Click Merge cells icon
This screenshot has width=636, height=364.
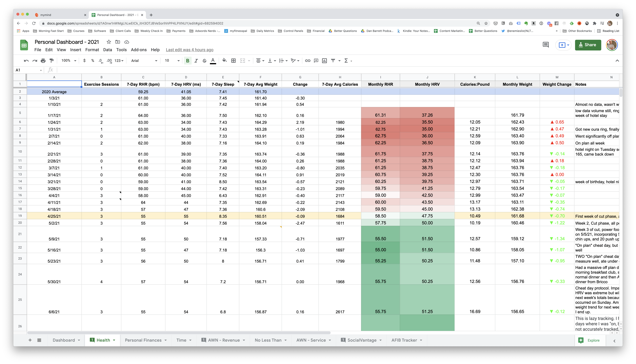click(x=242, y=60)
